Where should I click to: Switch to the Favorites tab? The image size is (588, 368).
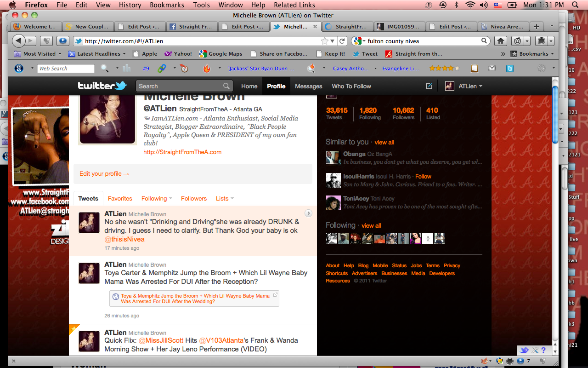(x=120, y=199)
